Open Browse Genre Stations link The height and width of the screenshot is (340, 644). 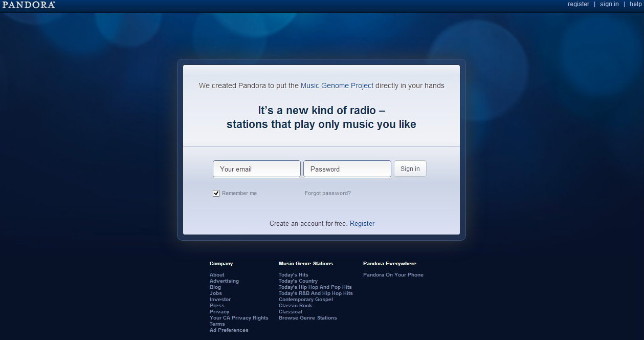(x=308, y=318)
